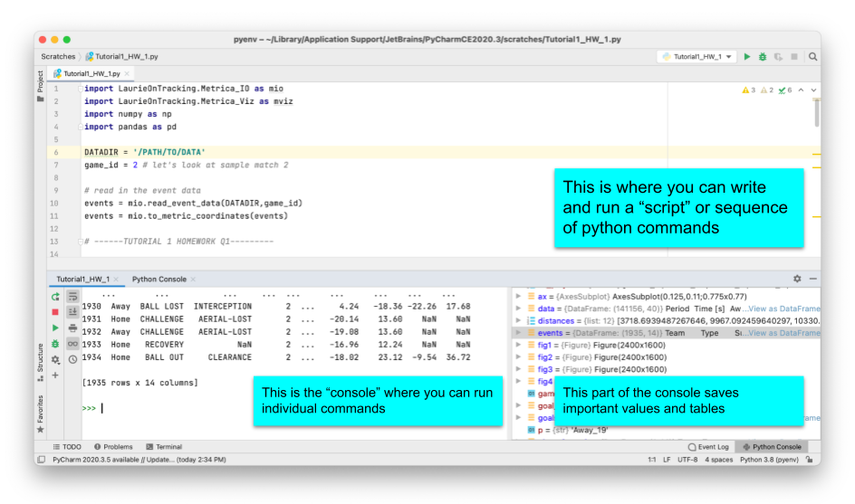
Task: Click PyCharm 2020.3.5 available update message
Action: (139, 460)
